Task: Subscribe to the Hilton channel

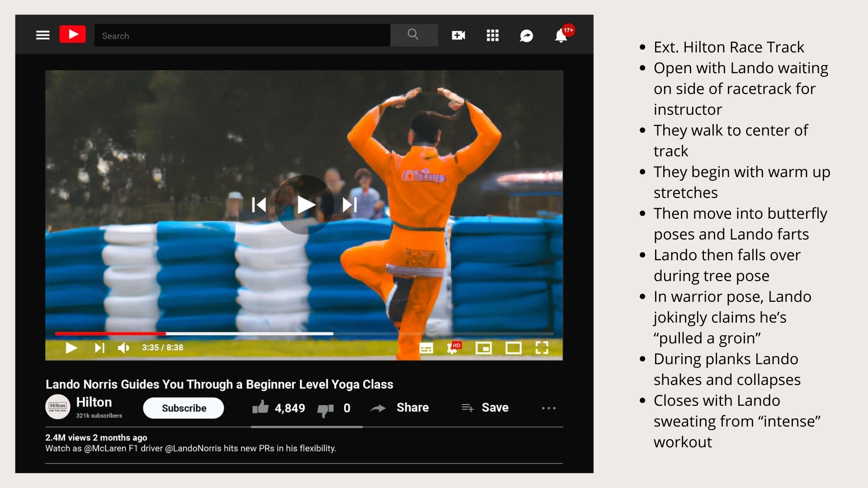Action: (x=184, y=408)
